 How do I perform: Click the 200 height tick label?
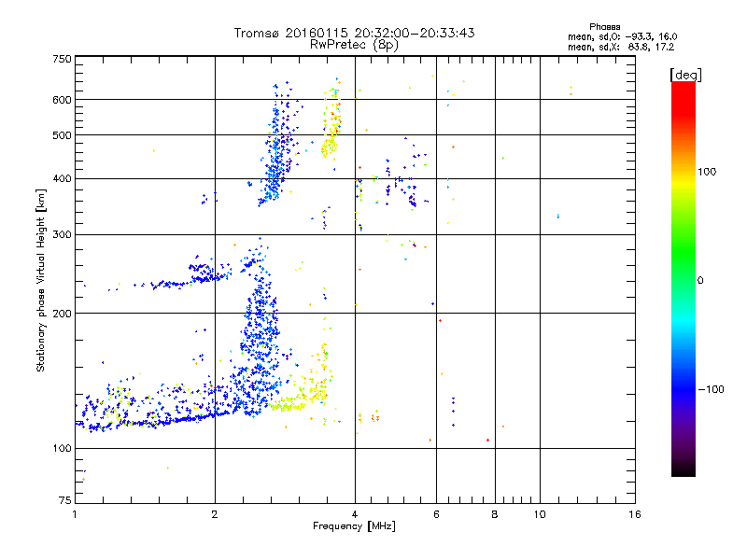tap(62, 314)
